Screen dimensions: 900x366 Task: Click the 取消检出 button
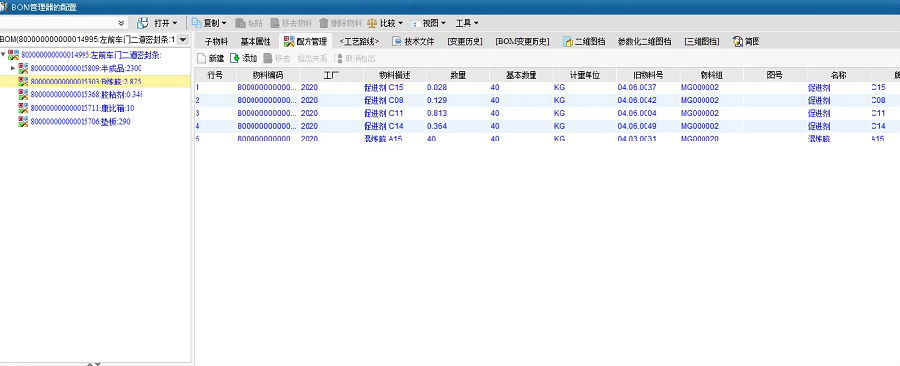(356, 59)
